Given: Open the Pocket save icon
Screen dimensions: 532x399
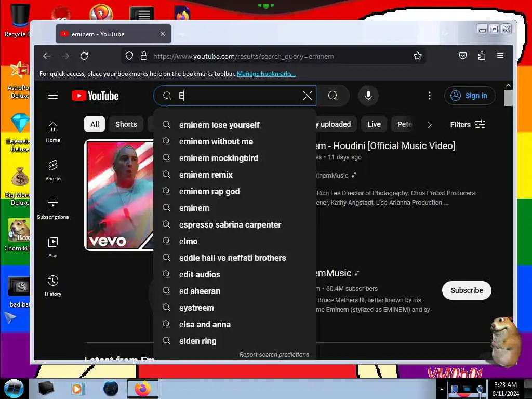Looking at the screenshot, I should (x=463, y=56).
